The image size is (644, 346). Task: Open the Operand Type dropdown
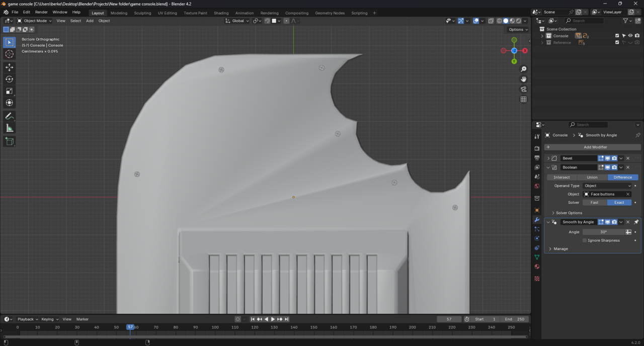607,186
